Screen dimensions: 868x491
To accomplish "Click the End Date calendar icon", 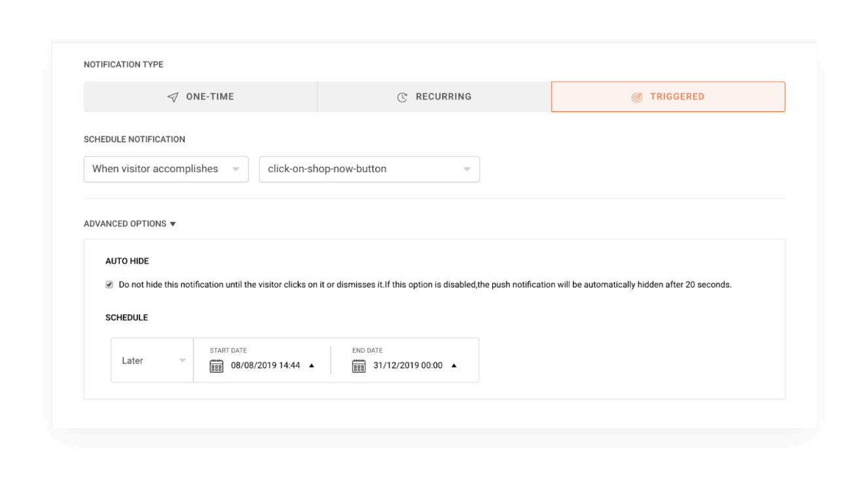I will 359,366.
